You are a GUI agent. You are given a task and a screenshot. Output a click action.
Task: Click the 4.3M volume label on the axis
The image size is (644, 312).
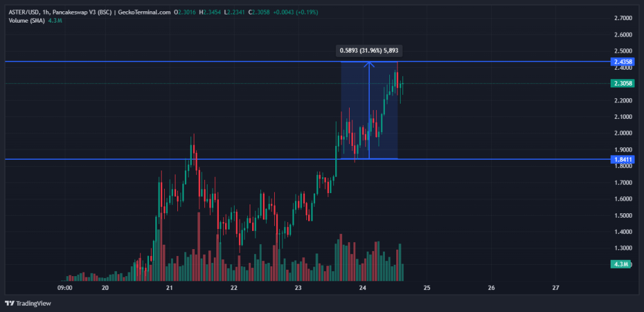click(621, 264)
